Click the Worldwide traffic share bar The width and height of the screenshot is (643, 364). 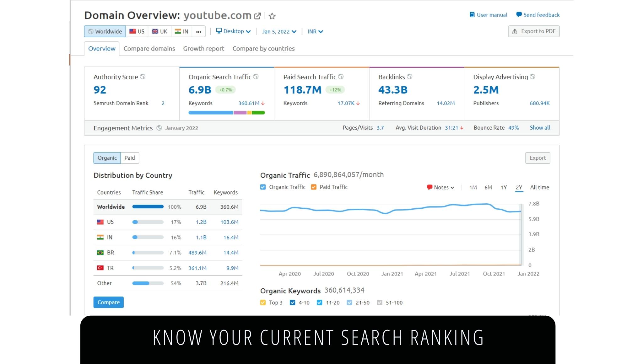(148, 207)
